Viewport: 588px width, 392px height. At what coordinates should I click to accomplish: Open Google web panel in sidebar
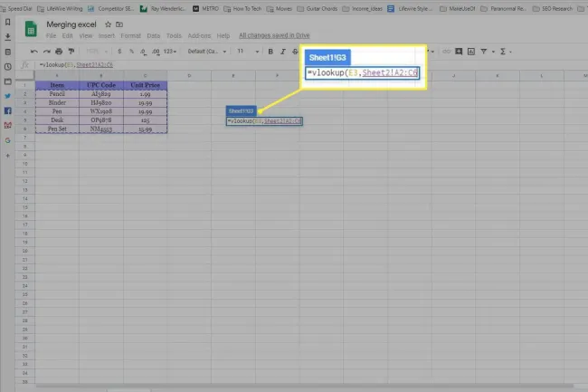[x=7, y=140]
